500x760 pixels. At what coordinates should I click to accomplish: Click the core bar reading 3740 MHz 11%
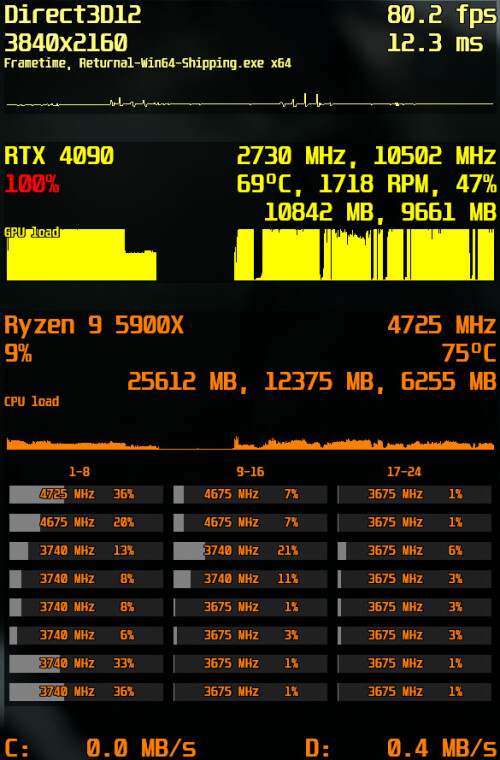[x=250, y=579]
